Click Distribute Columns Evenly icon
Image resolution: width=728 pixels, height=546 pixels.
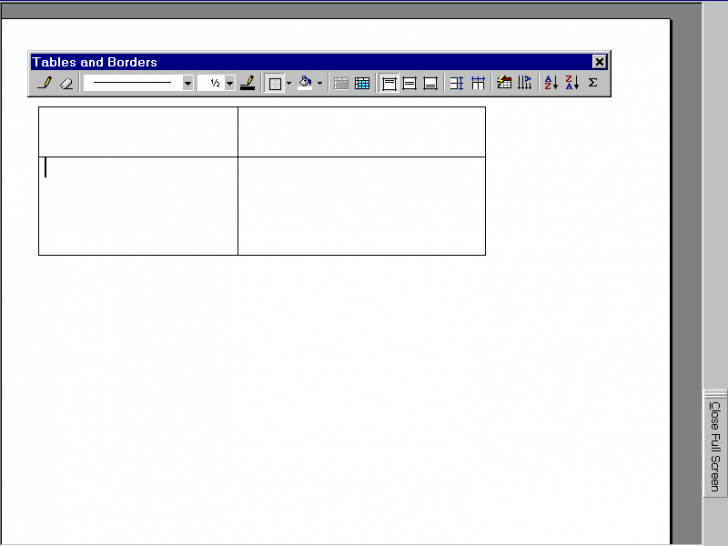[x=478, y=83]
